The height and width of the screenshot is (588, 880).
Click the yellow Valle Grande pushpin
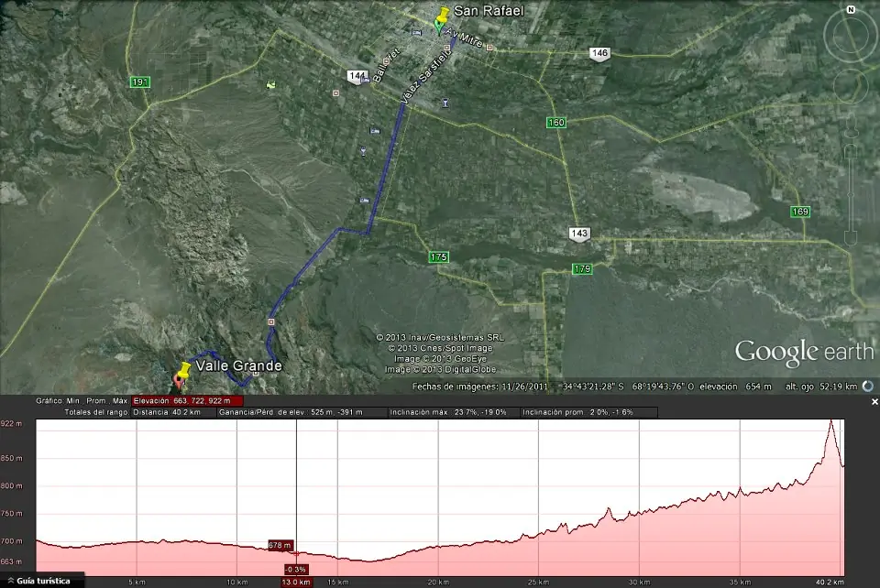click(183, 370)
